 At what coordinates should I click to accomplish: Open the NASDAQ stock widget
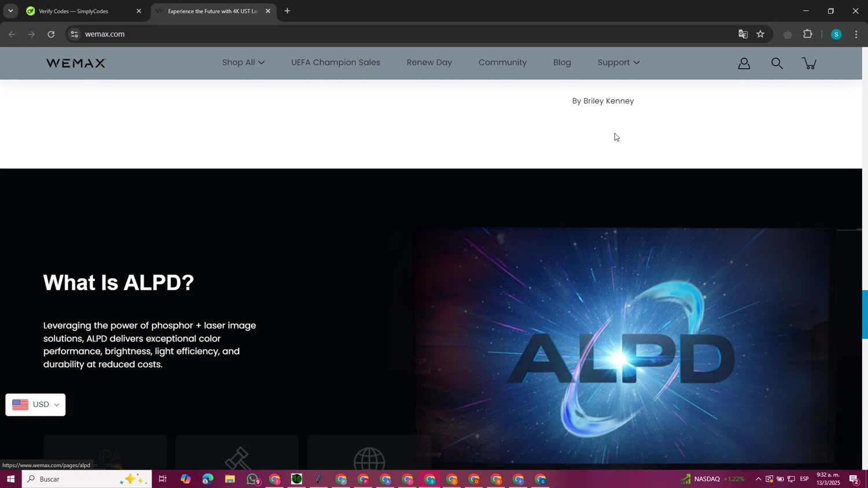(x=712, y=479)
